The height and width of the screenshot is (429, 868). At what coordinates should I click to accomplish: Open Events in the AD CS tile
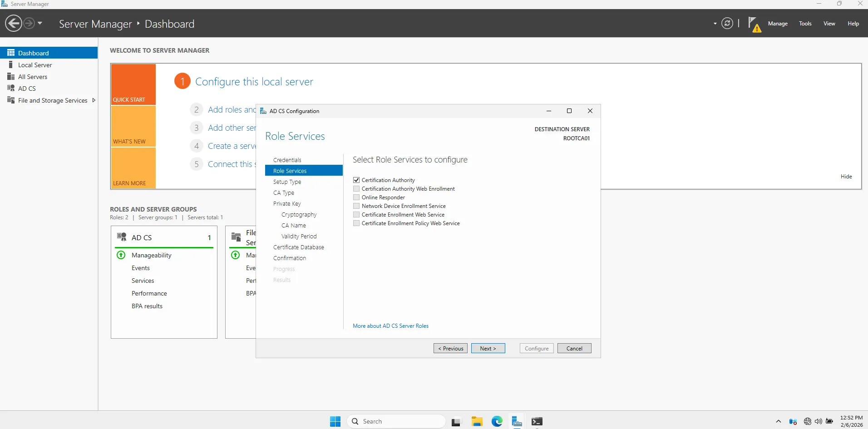(141, 268)
